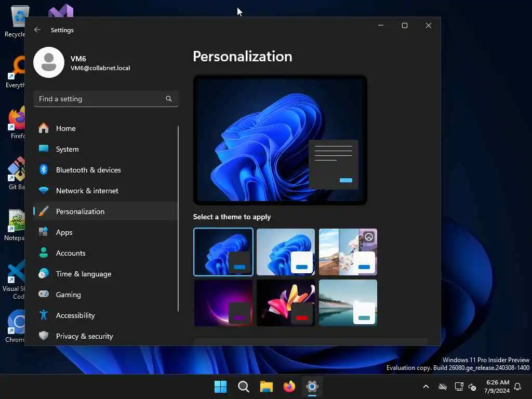Click the muted volume tray icon
Screen dimensions: 532x399
472,387
